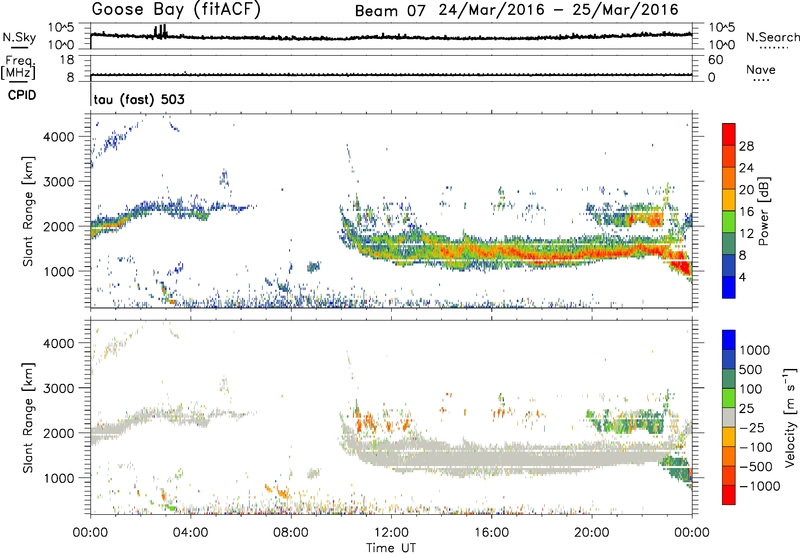Click the 'N.Search' legend label
This screenshot has width=800, height=554.
pyautogui.click(x=772, y=37)
